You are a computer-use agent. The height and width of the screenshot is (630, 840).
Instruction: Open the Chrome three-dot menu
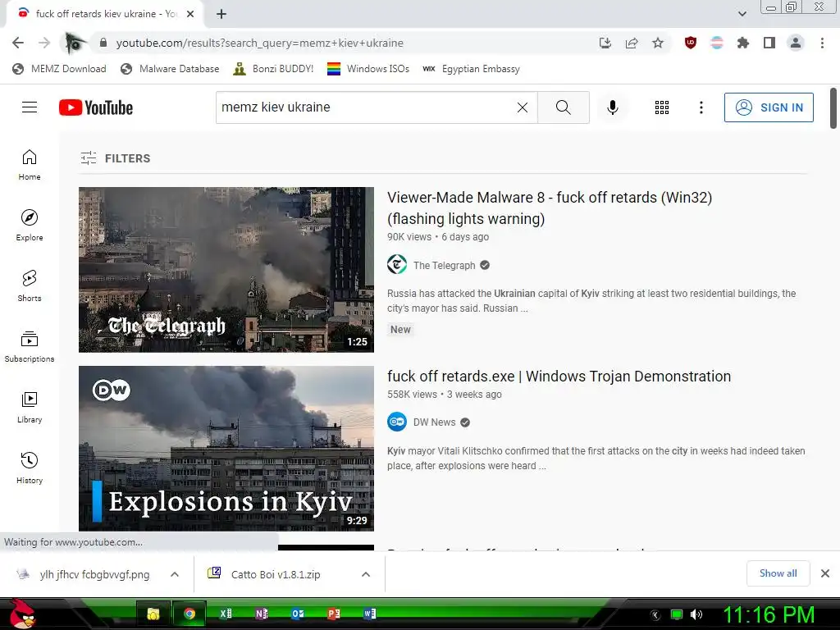pos(822,43)
